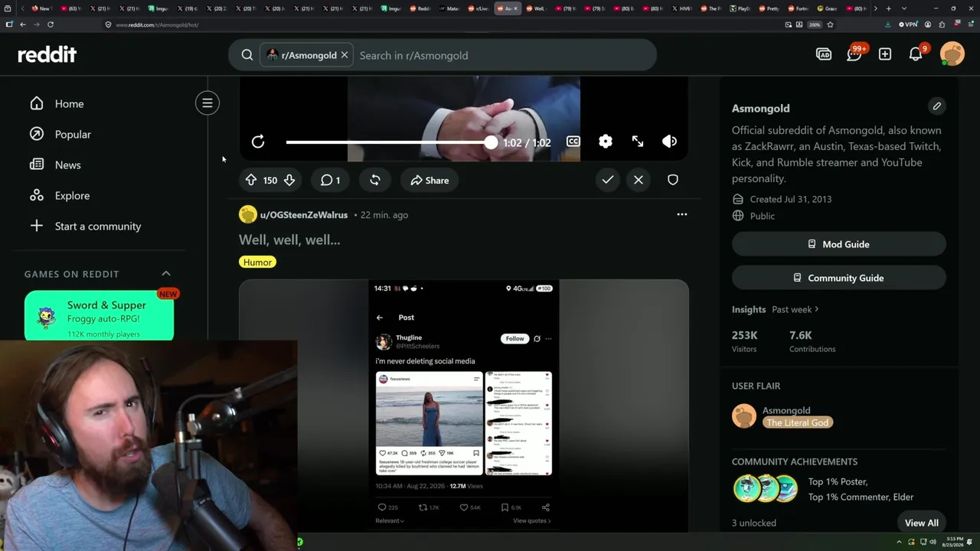View All community achievements
The width and height of the screenshot is (980, 551).
[x=922, y=523]
